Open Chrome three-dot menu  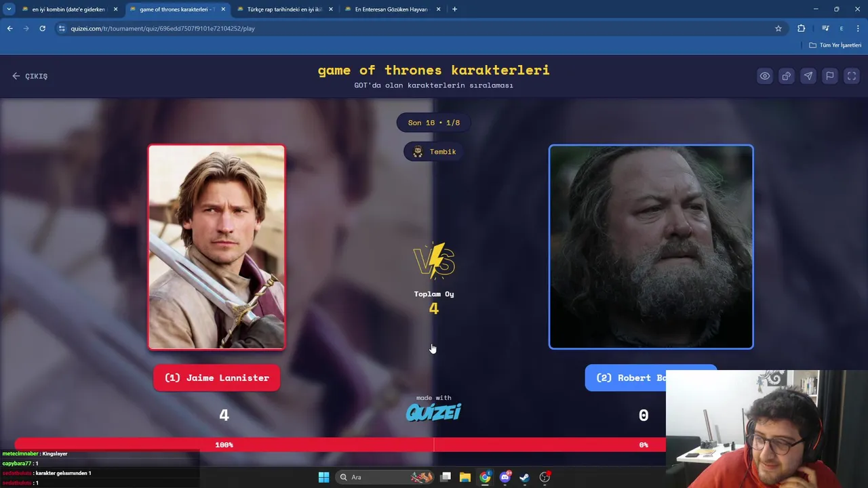859,28
